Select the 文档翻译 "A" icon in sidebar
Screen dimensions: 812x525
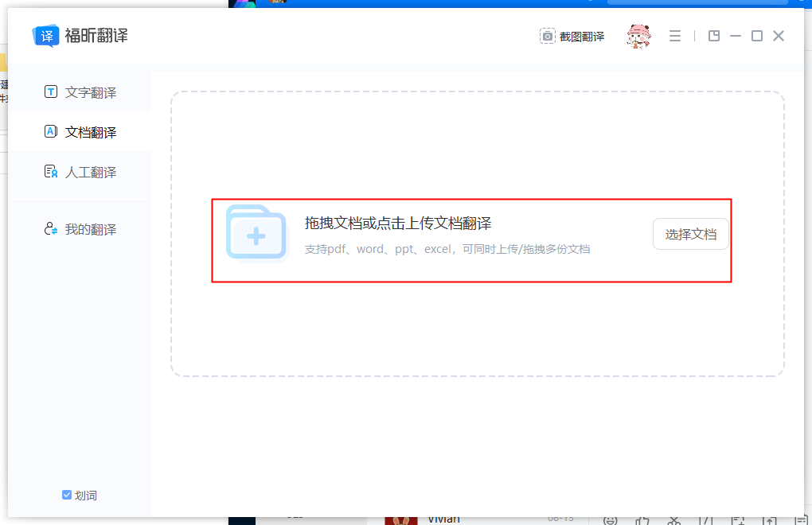click(49, 131)
